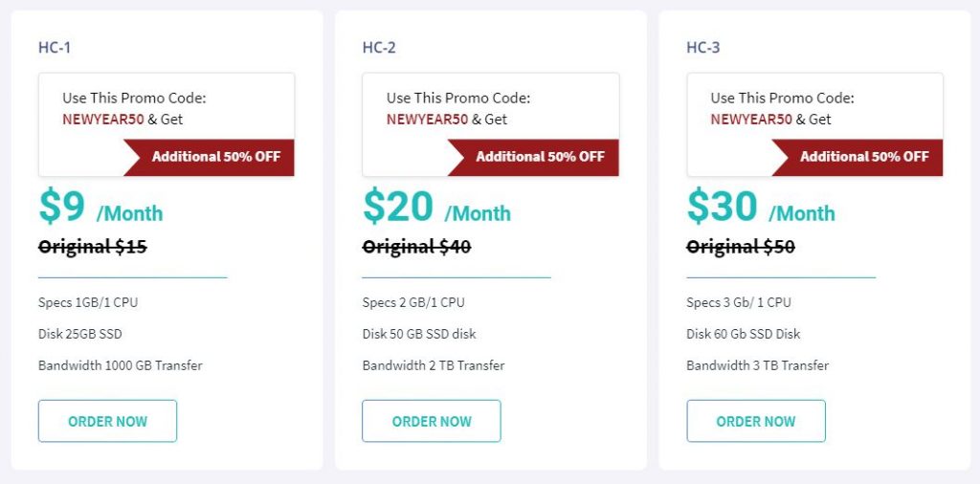Viewport: 980px width, 484px height.
Task: Click HC-1's Additional 50% OFF banner
Action: tap(215, 157)
